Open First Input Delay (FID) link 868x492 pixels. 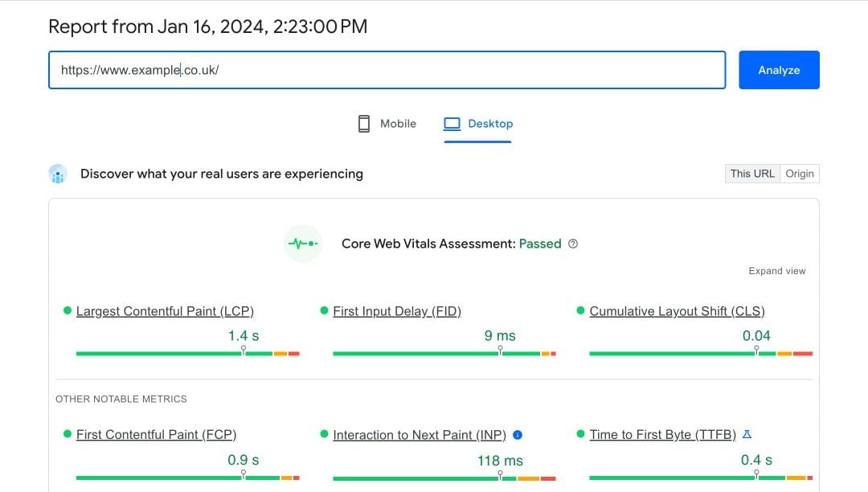pyautogui.click(x=397, y=311)
